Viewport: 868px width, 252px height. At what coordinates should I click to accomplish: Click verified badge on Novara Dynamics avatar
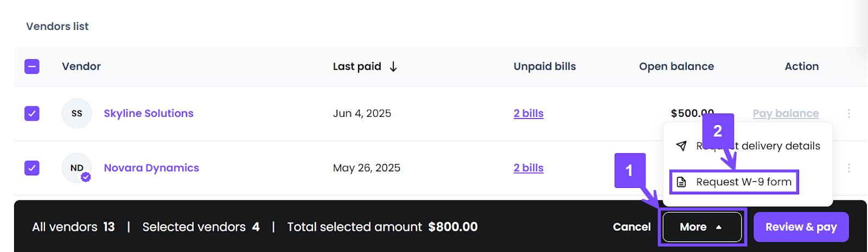click(86, 177)
